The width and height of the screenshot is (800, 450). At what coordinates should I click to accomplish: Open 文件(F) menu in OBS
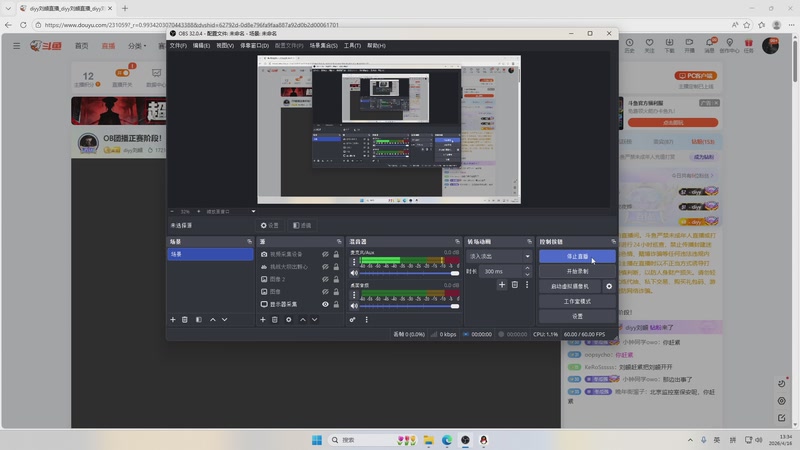[178, 45]
